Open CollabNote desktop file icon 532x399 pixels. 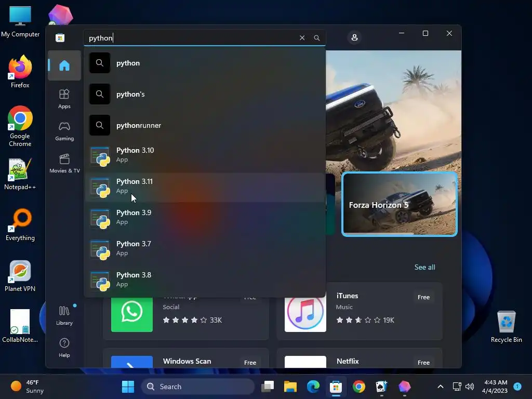click(x=20, y=326)
